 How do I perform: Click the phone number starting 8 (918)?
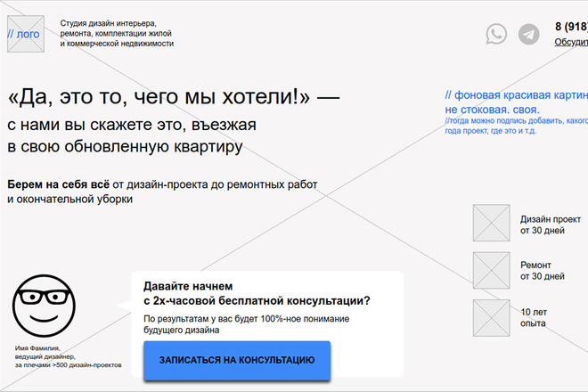pos(571,27)
